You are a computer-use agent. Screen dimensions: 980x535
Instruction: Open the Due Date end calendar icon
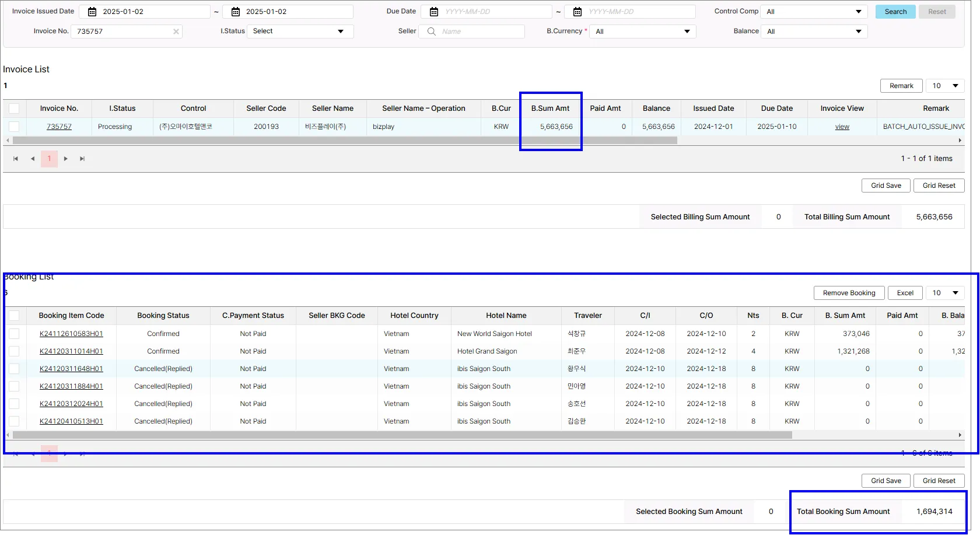[x=577, y=12]
